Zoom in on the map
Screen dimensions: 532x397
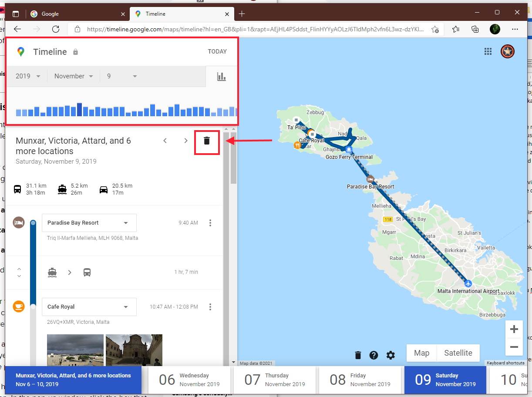pos(514,330)
